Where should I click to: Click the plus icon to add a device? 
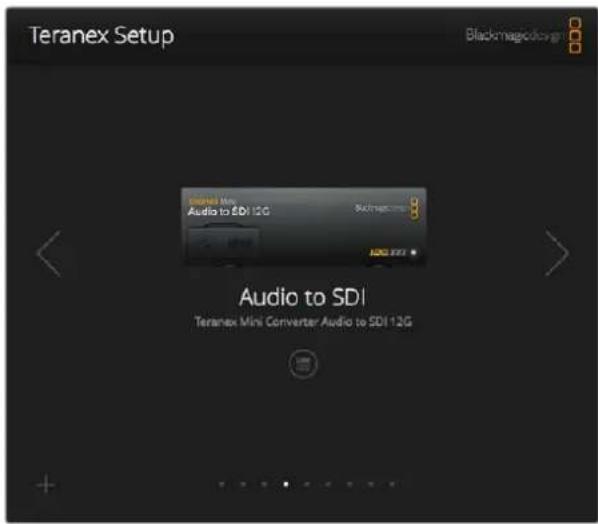[46, 484]
